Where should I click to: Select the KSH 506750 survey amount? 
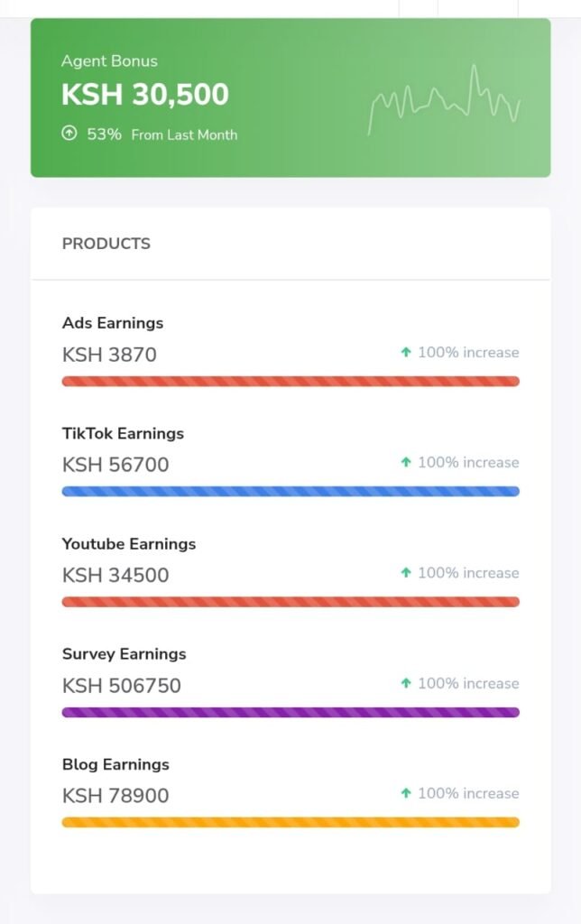(x=122, y=686)
